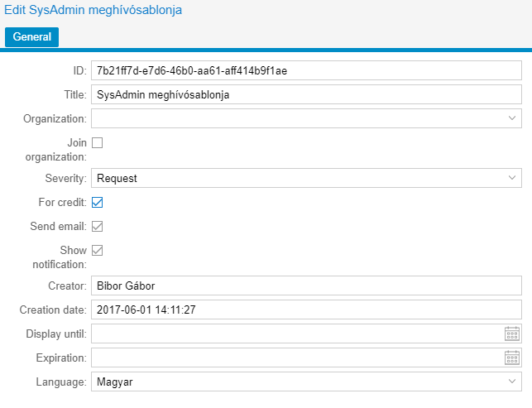This screenshot has height=408, width=532.
Task: Toggle the Show notification checkbox
Action: [x=97, y=250]
